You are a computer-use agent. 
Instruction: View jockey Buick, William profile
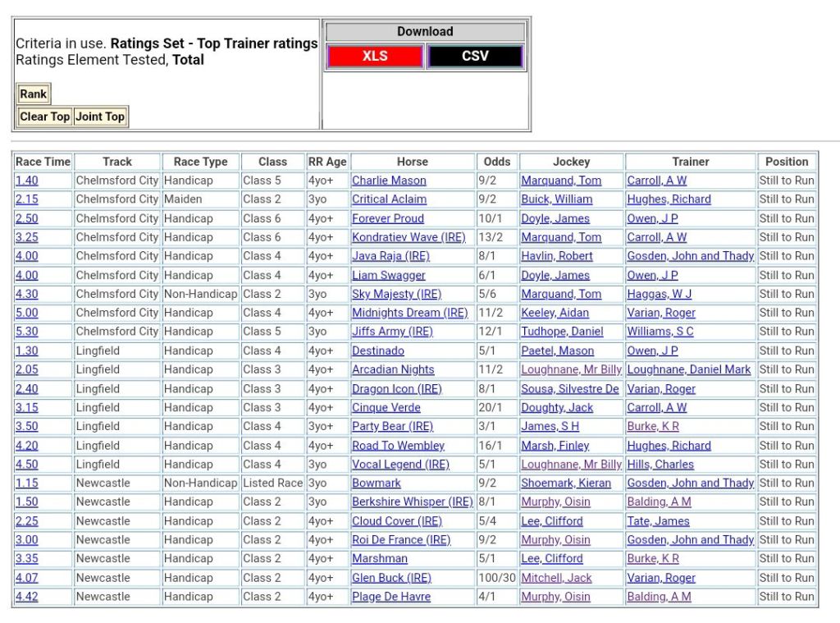coord(558,199)
